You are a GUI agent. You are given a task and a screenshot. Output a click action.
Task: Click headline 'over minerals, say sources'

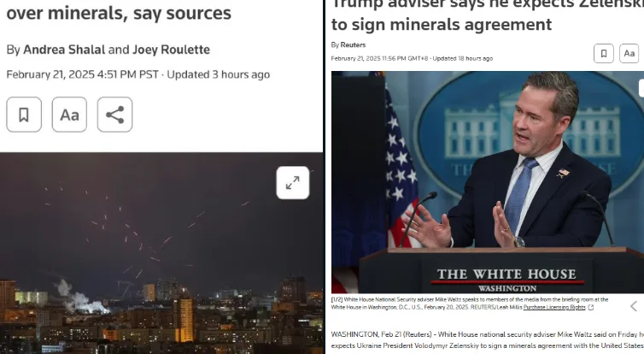coord(119,13)
